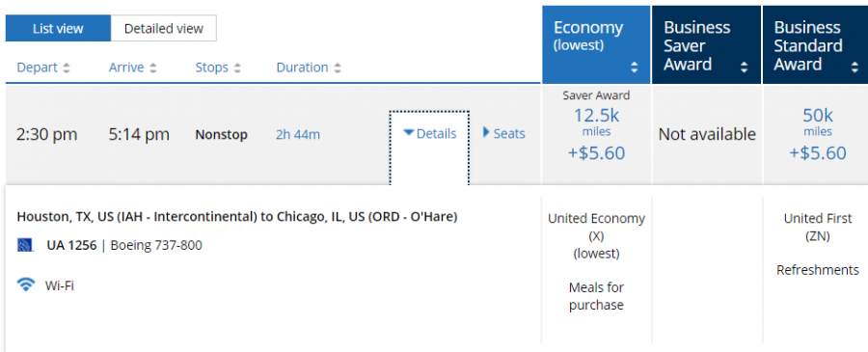Click the Stops column sort arrows
This screenshot has height=352, width=868.
click(x=237, y=68)
